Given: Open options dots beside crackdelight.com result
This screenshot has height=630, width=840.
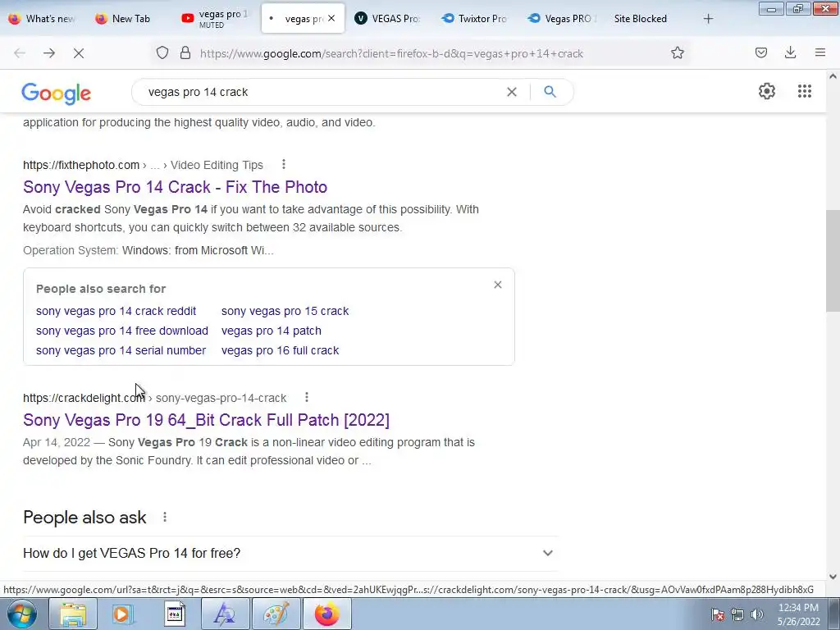Looking at the screenshot, I should click(x=307, y=397).
